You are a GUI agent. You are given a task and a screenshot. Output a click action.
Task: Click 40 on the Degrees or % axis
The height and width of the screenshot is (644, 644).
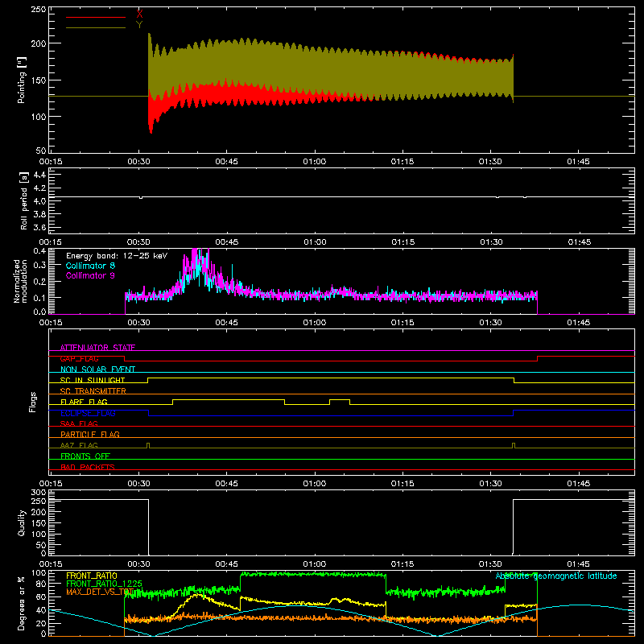click(x=41, y=610)
